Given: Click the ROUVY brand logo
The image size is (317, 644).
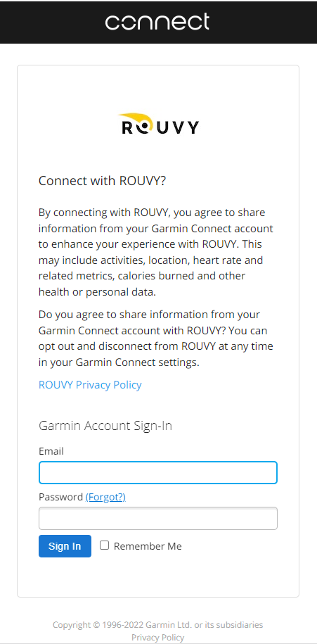Looking at the screenshot, I should (x=158, y=124).
